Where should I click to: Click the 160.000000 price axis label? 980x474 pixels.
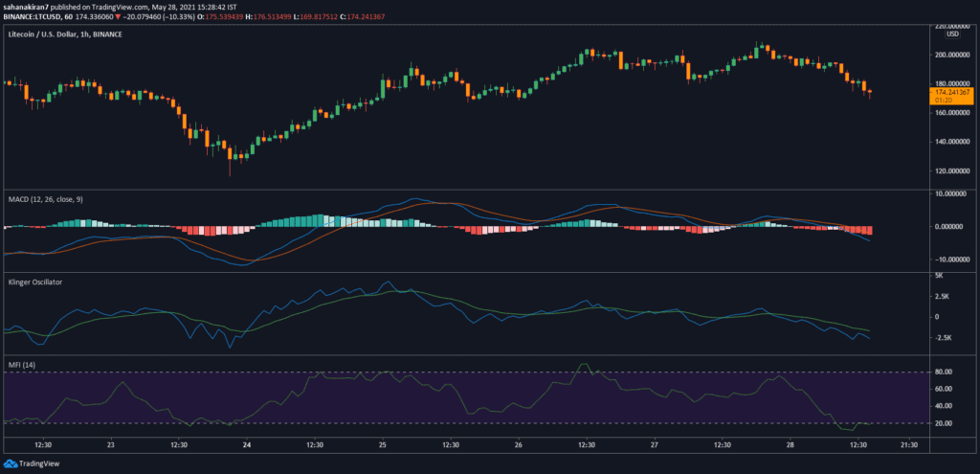pos(953,113)
